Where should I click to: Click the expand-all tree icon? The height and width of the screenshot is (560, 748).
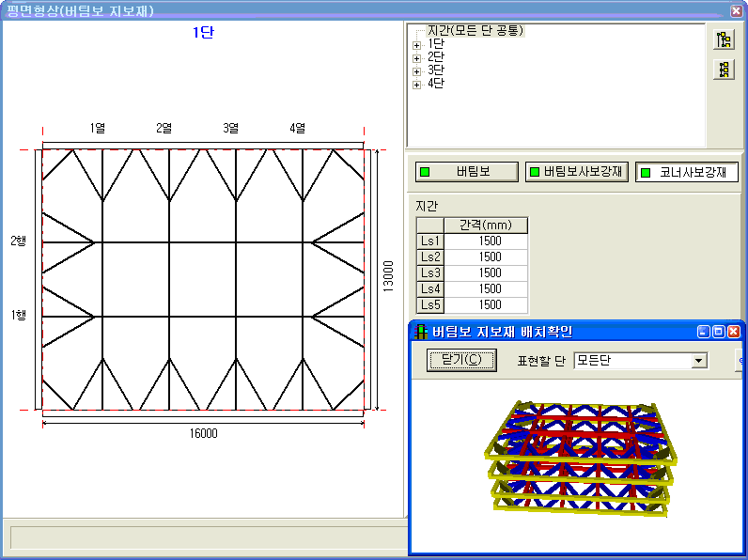[x=724, y=39]
